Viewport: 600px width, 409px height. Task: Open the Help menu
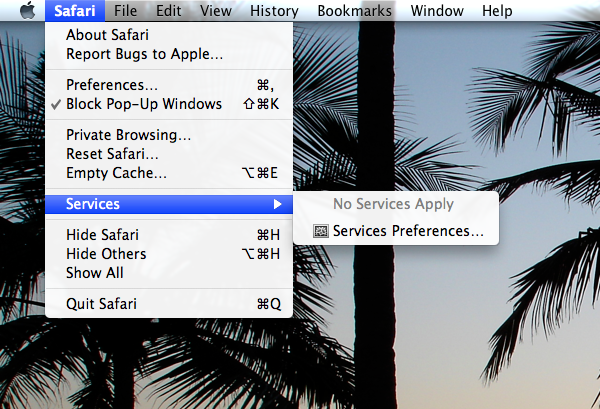click(497, 10)
